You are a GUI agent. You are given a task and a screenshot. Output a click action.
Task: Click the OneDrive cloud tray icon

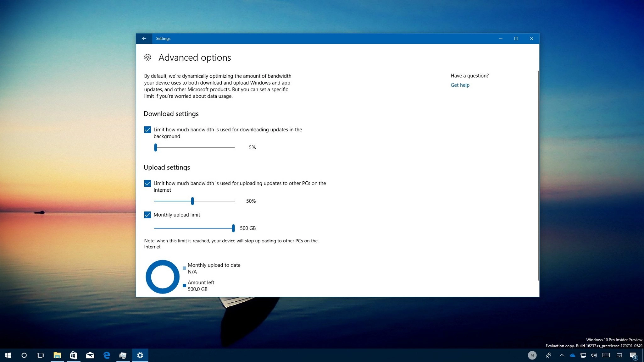click(x=572, y=355)
